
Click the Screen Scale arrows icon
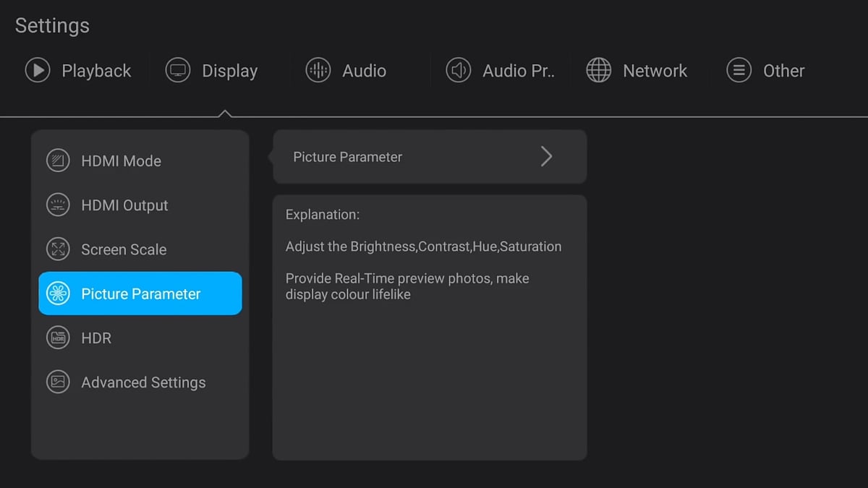pyautogui.click(x=58, y=249)
